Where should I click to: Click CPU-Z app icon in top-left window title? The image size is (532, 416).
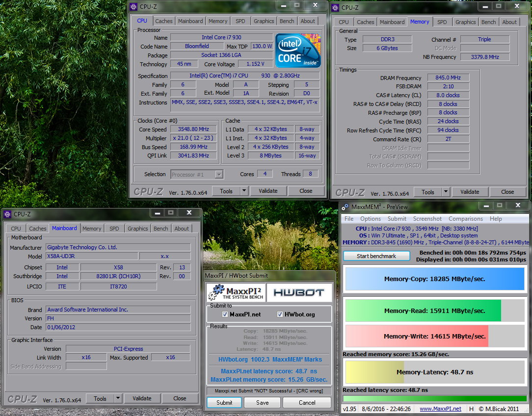[x=133, y=7]
